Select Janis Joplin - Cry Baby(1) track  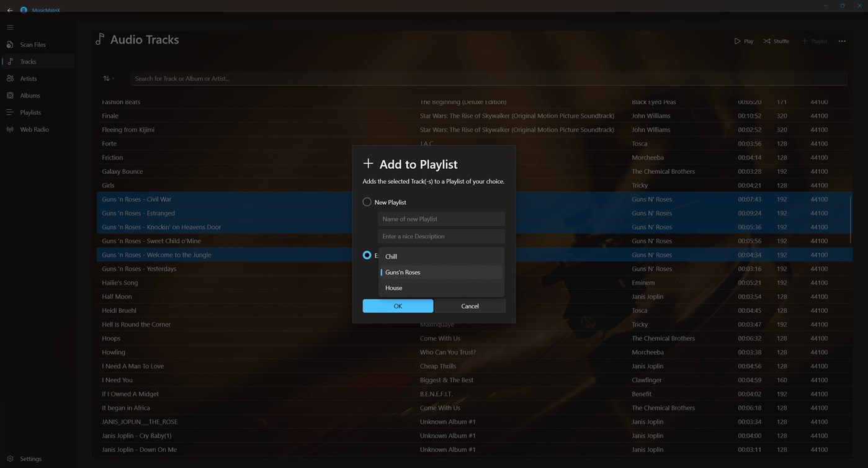pyautogui.click(x=475, y=436)
